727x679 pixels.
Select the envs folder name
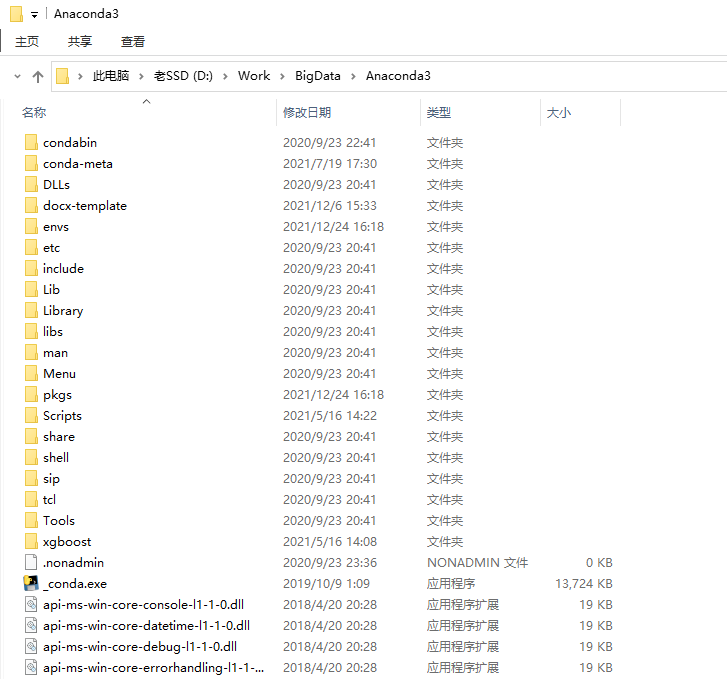pyautogui.click(x=56, y=227)
